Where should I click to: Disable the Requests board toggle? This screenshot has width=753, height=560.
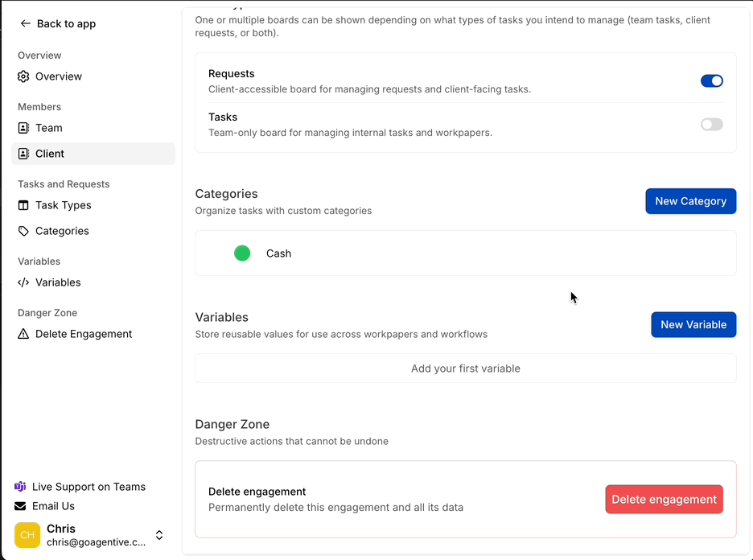tap(711, 80)
